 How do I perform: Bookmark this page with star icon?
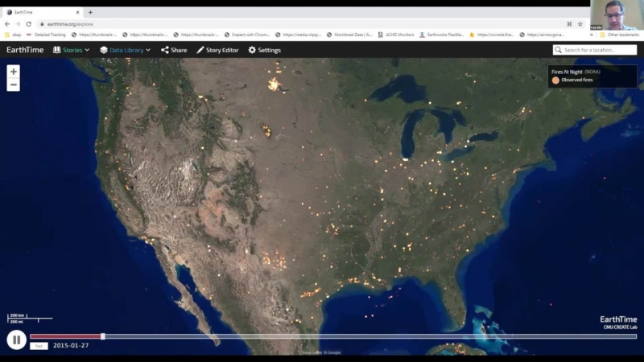pos(580,24)
